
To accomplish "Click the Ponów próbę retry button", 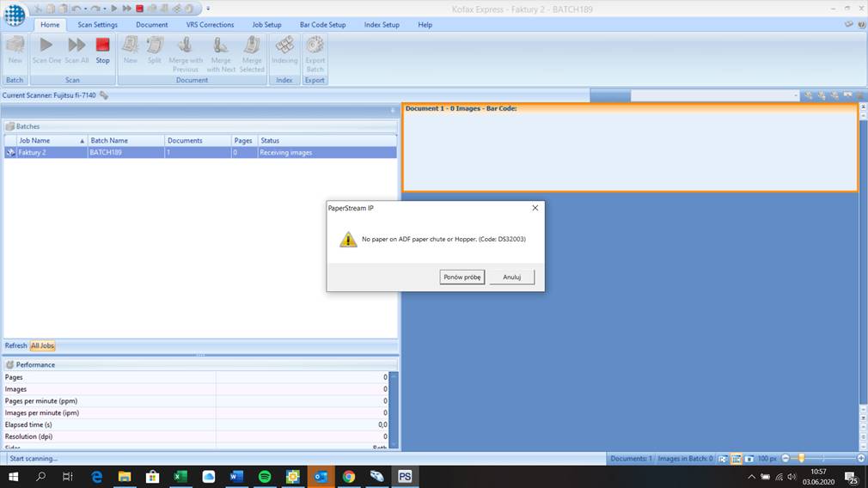I will (x=462, y=278).
